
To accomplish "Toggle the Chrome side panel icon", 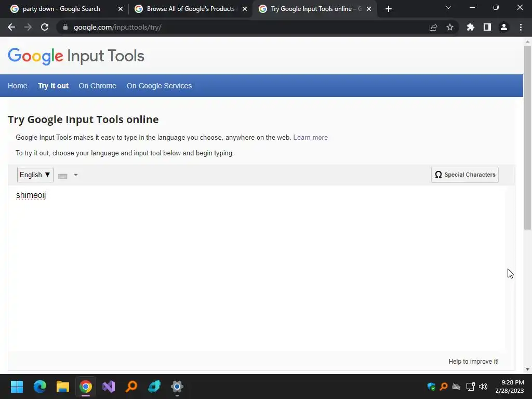I will (x=487, y=27).
